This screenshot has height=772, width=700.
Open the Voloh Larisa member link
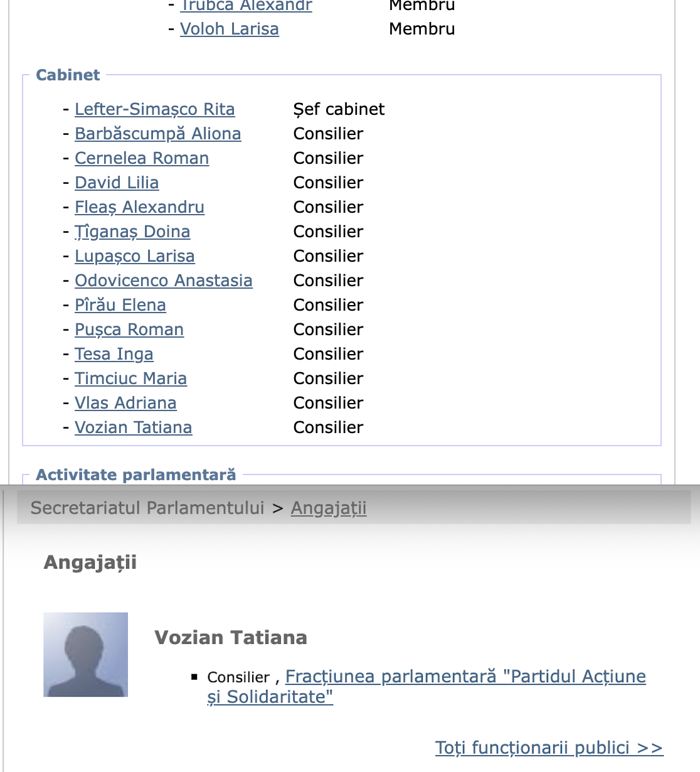point(229,29)
